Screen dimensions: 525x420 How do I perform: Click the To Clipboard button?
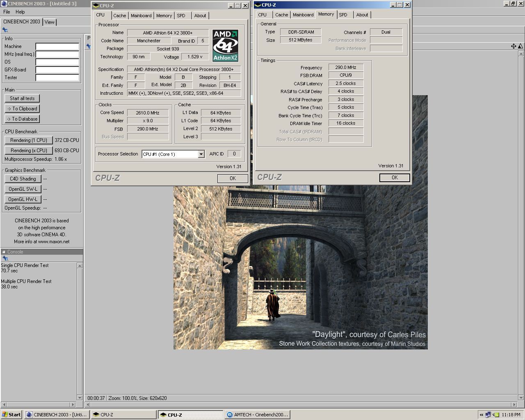pos(23,109)
